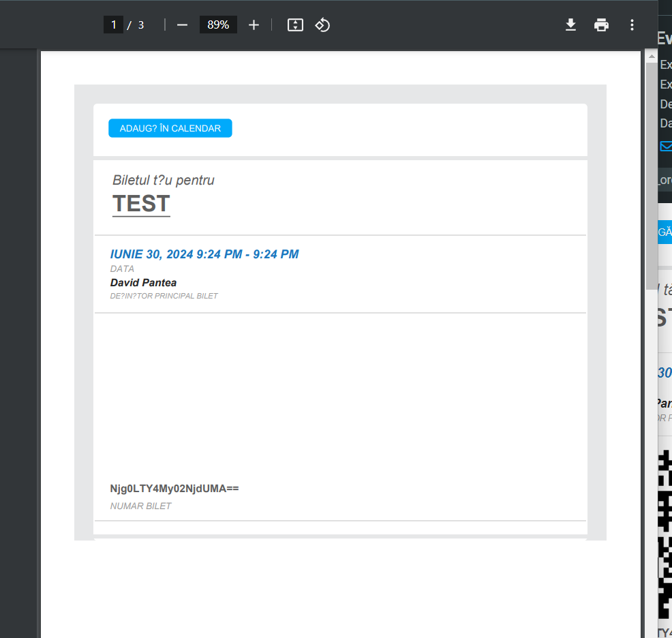The height and width of the screenshot is (638, 672).
Task: Click the 89% zoom level field
Action: (218, 25)
